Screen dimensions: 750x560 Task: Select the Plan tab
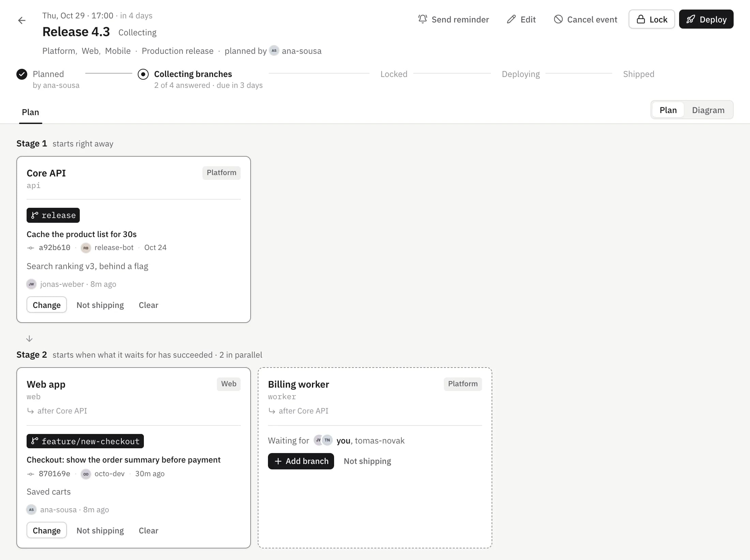[30, 112]
